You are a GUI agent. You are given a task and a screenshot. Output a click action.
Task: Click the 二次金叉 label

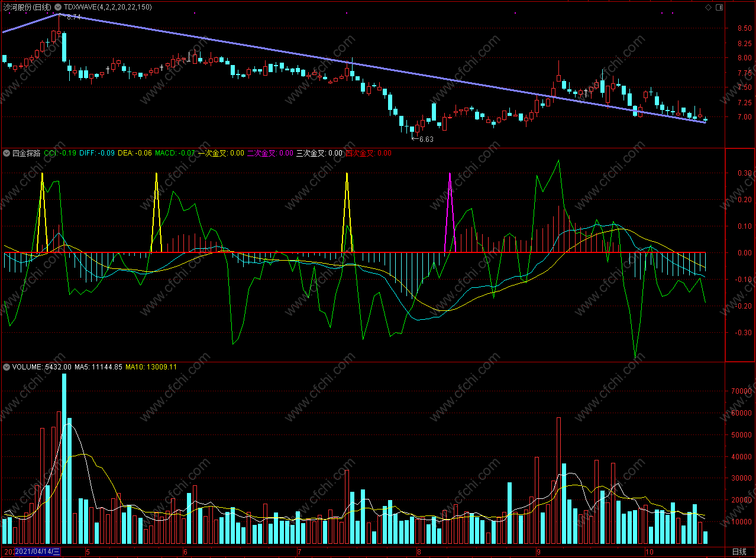coord(262,153)
